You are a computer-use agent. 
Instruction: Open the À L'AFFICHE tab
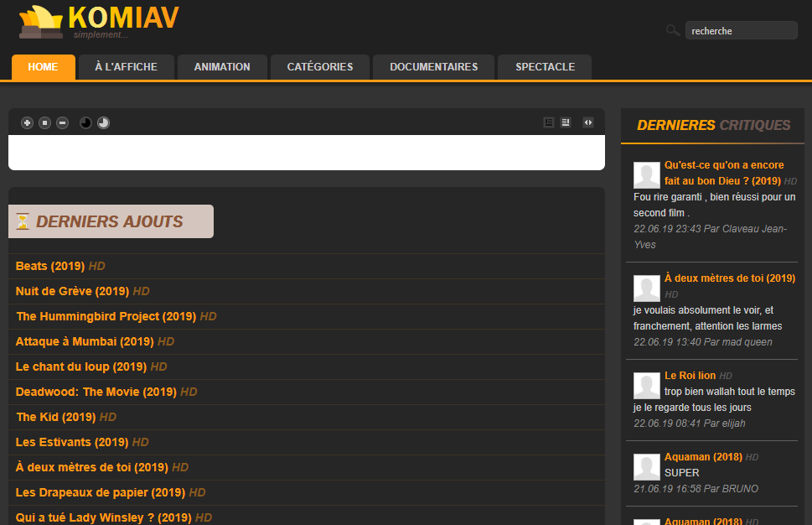pyautogui.click(x=127, y=67)
